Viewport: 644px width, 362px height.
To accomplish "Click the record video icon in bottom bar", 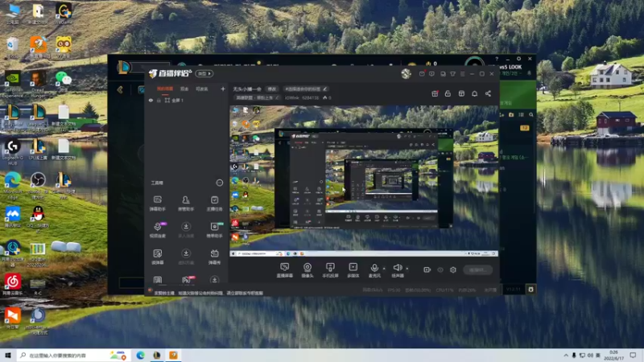I will coord(427,269).
